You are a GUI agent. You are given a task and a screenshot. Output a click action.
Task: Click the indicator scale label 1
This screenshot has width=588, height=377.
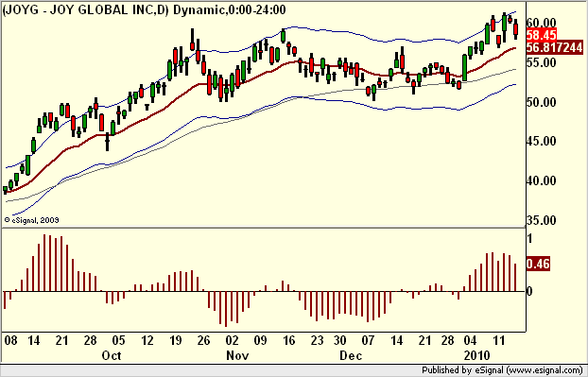(x=529, y=239)
